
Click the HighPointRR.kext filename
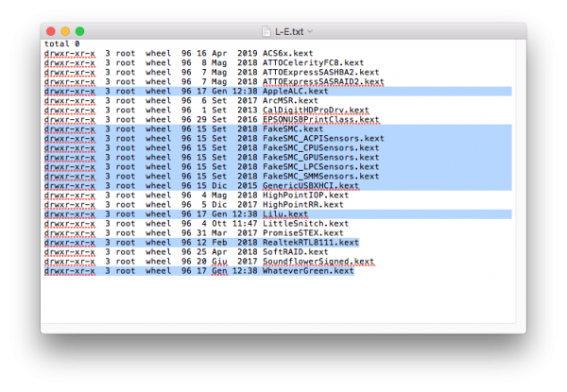point(302,205)
